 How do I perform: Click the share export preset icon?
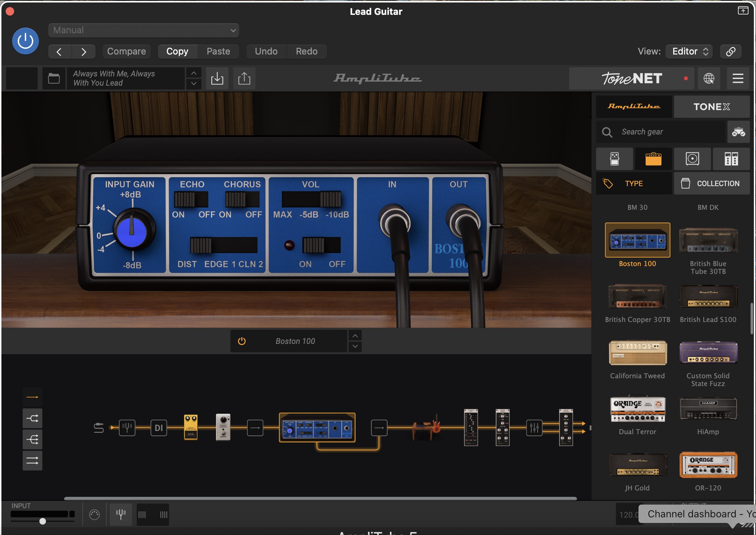(x=244, y=78)
